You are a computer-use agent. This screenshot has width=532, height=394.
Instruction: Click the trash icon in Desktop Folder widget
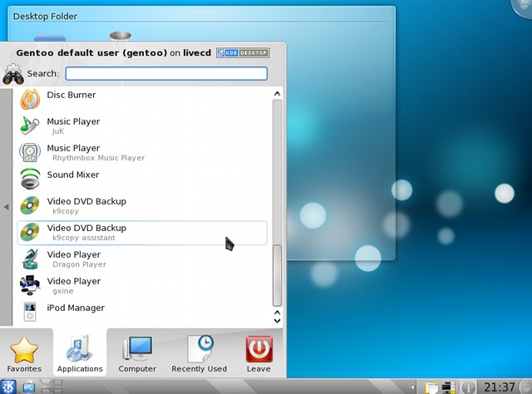pyautogui.click(x=120, y=36)
